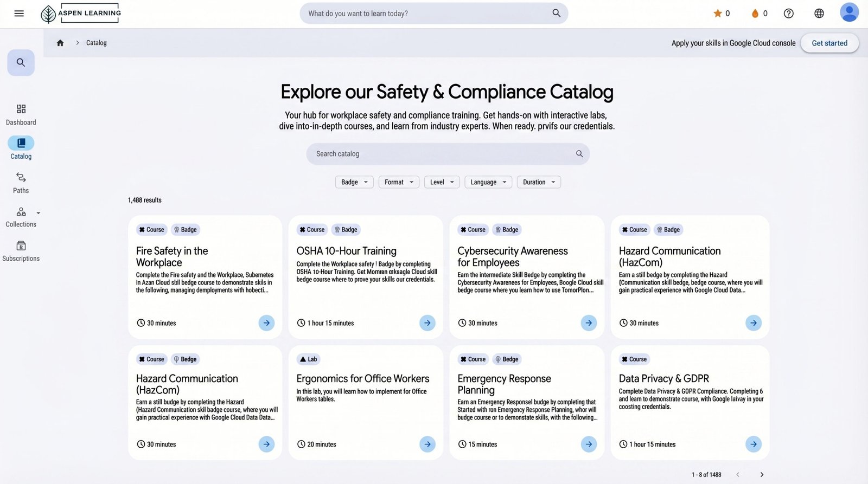Open the OSHA 10-Hour Training title

click(x=346, y=251)
